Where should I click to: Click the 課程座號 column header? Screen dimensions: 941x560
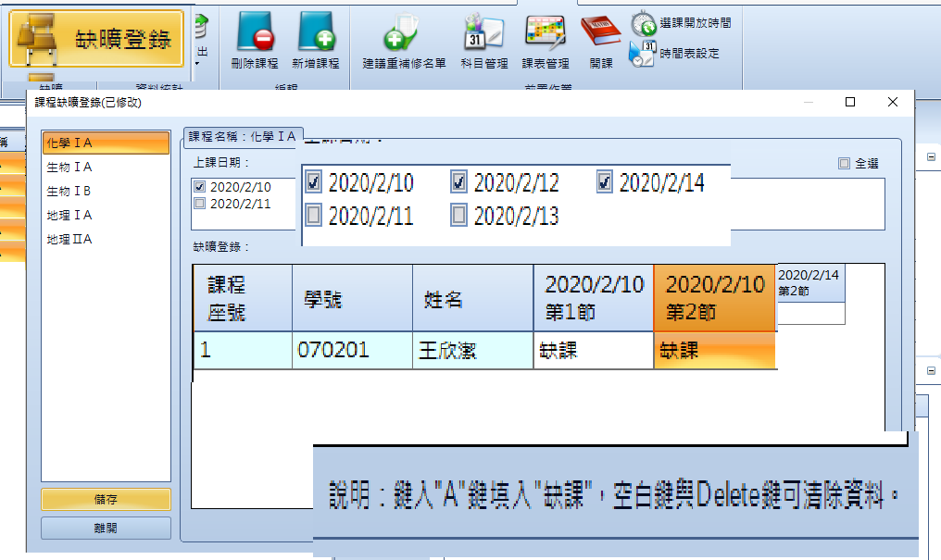[x=243, y=298]
